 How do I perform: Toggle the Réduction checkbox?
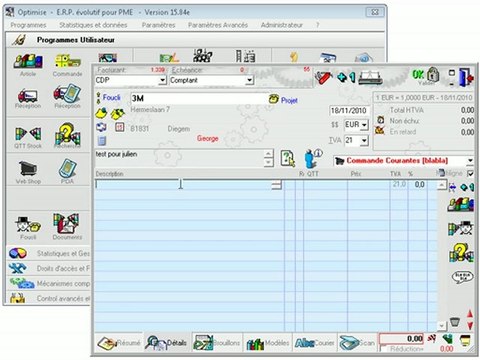point(383,349)
